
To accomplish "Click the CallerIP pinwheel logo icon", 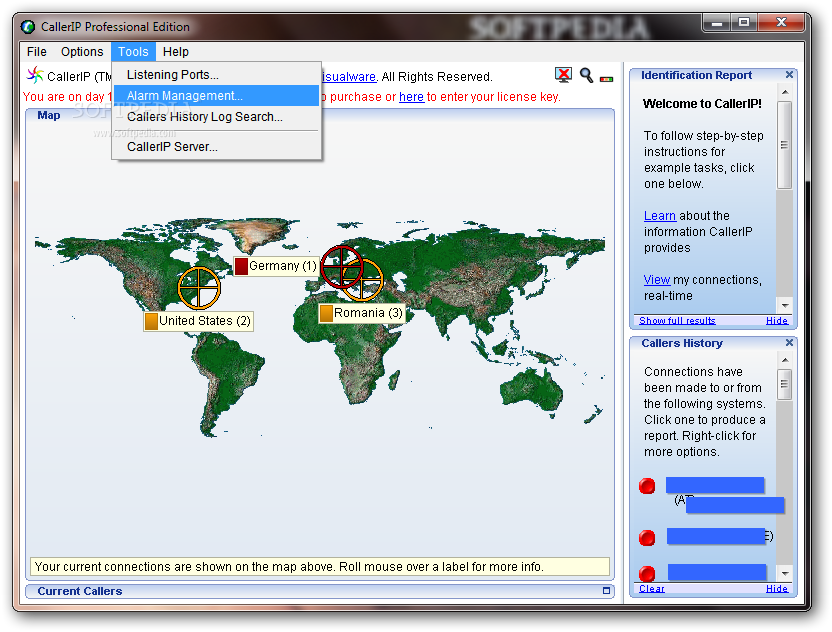I will (35, 75).
